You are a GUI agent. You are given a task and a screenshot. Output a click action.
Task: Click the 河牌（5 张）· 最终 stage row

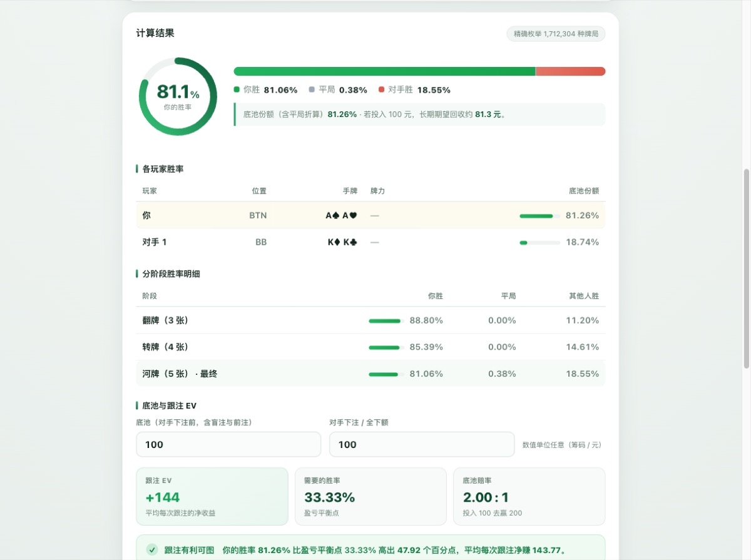pyautogui.click(x=370, y=374)
